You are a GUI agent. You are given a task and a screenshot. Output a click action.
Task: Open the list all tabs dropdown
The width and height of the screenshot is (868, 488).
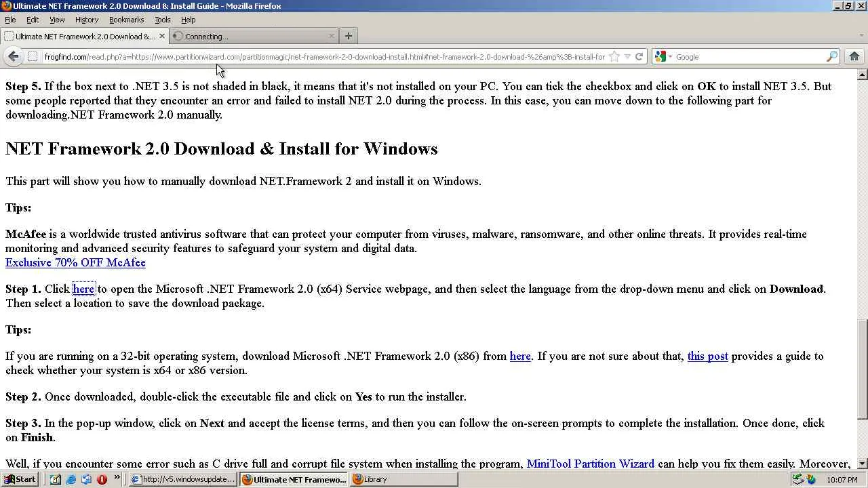pyautogui.click(x=861, y=36)
